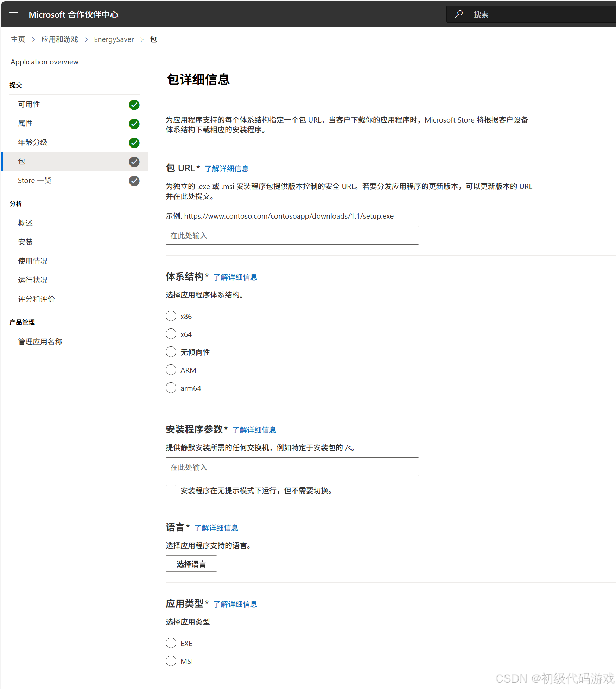The height and width of the screenshot is (689, 616).
Task: Click the gray checkmark beside Store 一览
Action: tap(134, 181)
